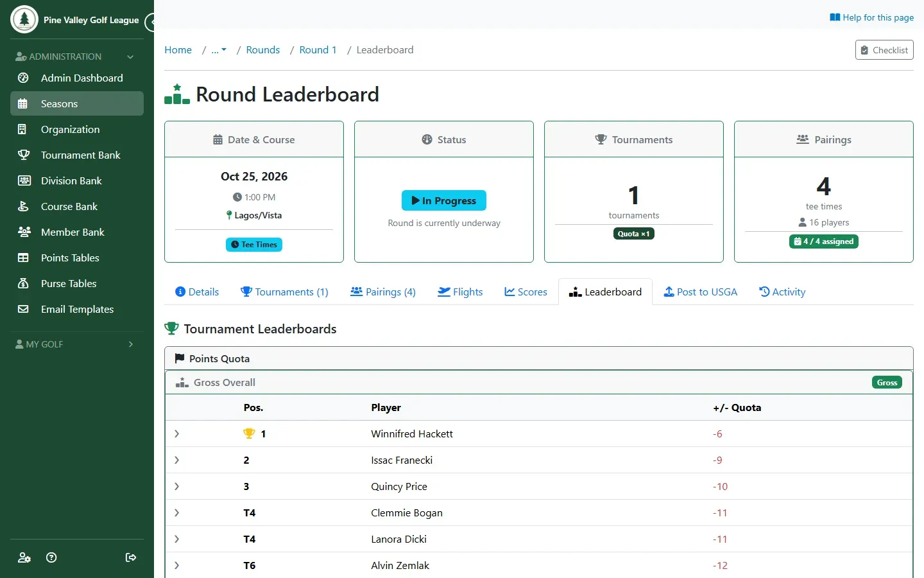Screen dimensions: 924x578
Task: Expand Quincy Price's row
Action: [x=176, y=487]
